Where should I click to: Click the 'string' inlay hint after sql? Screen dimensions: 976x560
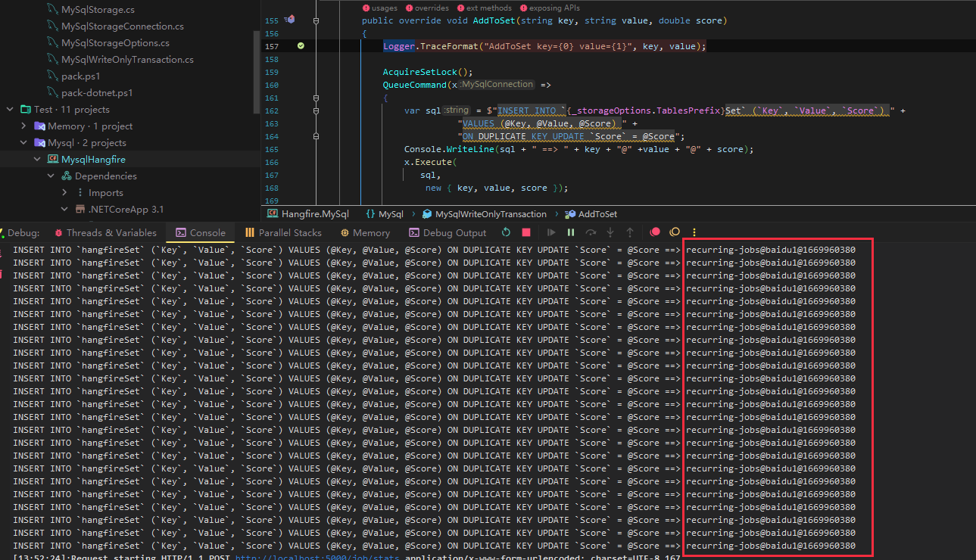457,110
